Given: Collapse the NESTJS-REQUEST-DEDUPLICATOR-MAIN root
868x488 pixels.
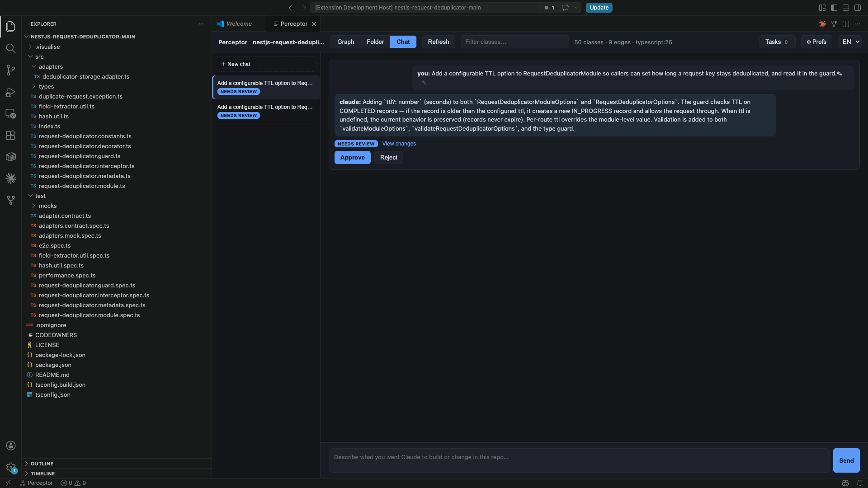Looking at the screenshot, I should coord(26,37).
